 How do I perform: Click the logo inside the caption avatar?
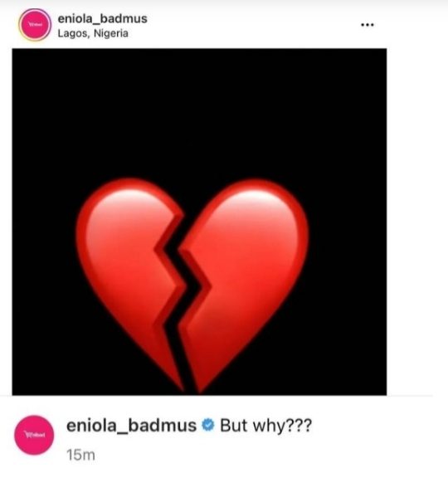click(34, 435)
